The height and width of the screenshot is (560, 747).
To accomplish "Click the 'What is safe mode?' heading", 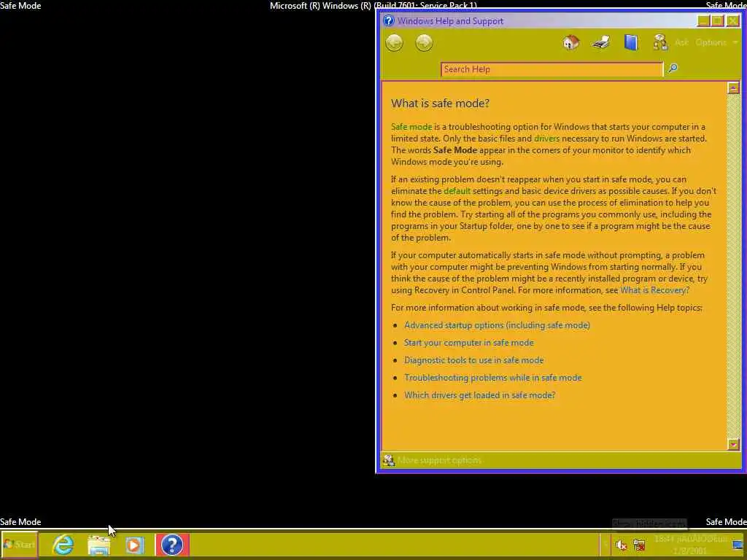I will click(x=440, y=104).
